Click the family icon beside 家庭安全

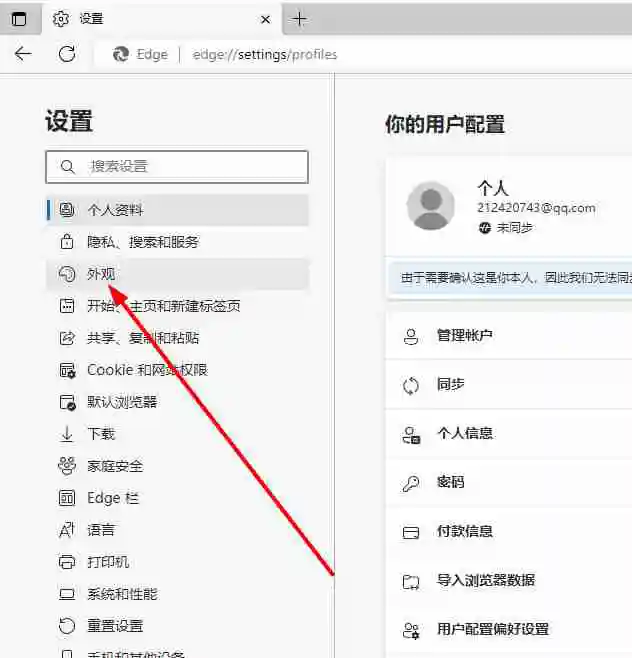(67, 466)
